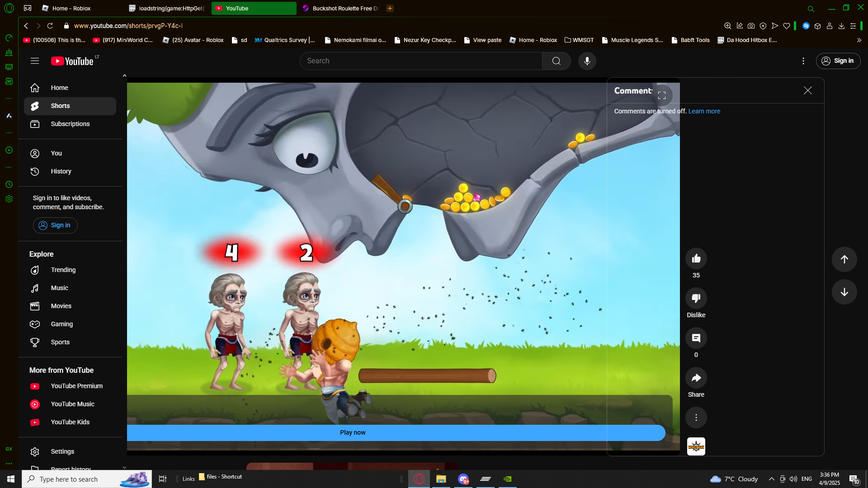The height and width of the screenshot is (488, 868).
Task: Open the comments button
Action: [x=696, y=338]
